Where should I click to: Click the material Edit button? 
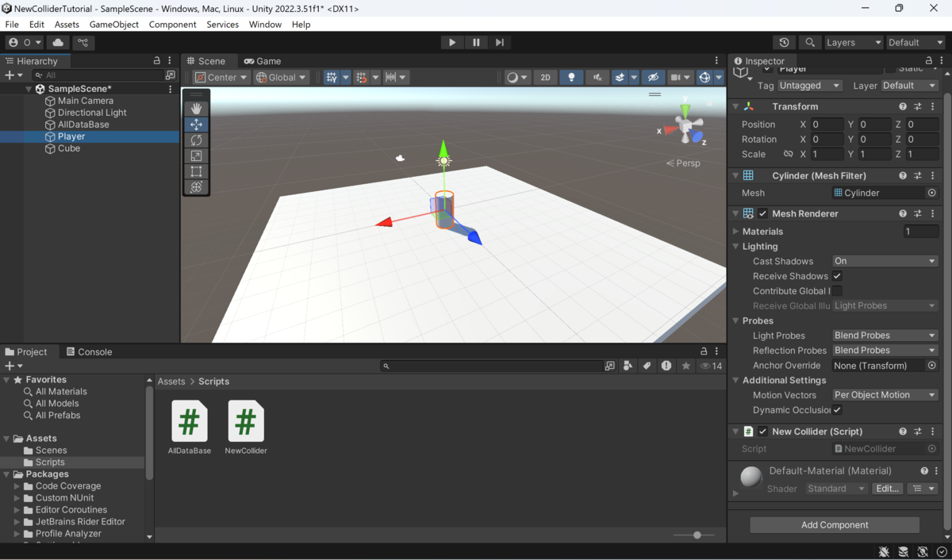click(x=887, y=489)
